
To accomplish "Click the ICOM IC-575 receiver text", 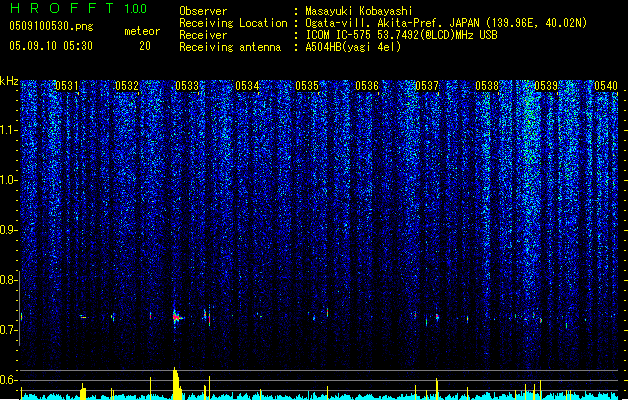I will [x=401, y=35].
